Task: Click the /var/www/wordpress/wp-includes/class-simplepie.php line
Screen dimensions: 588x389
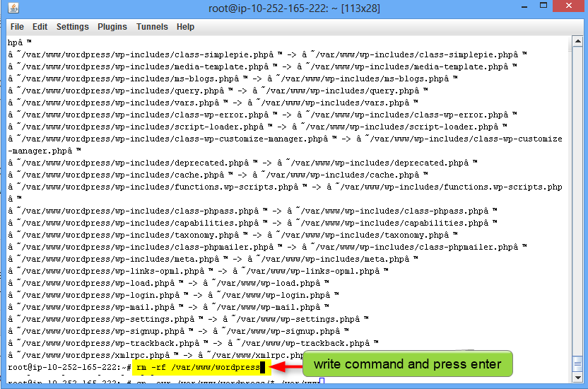Action: tap(267, 54)
